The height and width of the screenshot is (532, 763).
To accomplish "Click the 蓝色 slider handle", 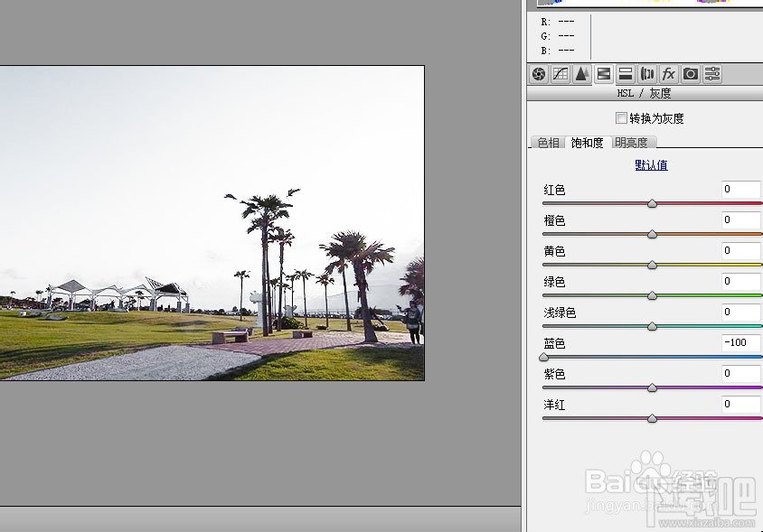I will (542, 358).
